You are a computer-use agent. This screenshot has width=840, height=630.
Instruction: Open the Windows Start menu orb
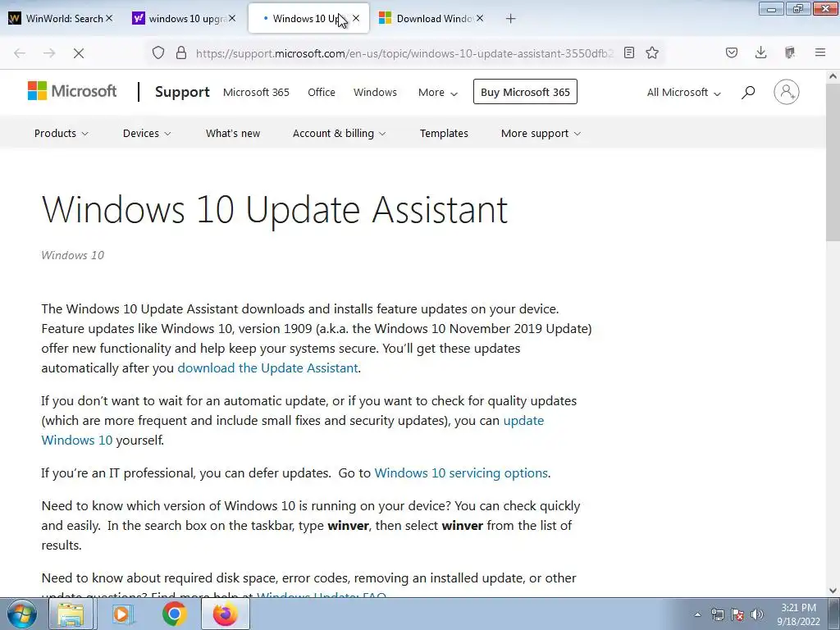pos(22,614)
